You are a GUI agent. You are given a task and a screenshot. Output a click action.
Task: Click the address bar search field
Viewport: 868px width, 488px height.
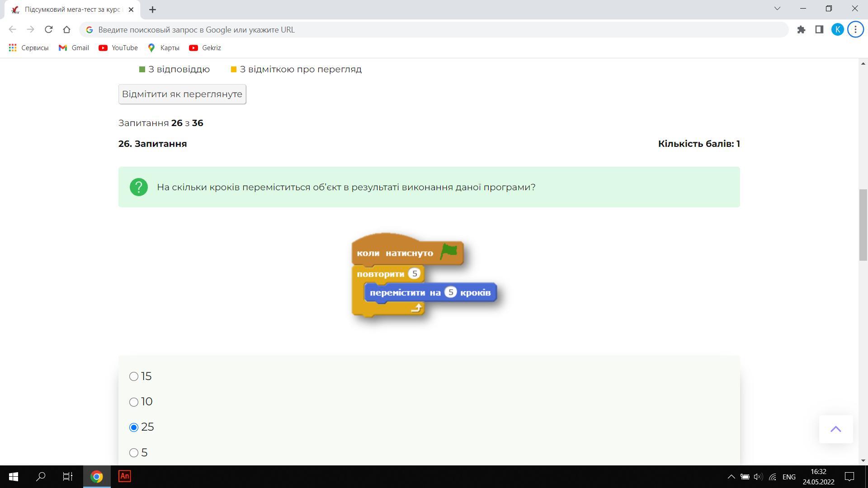(434, 30)
